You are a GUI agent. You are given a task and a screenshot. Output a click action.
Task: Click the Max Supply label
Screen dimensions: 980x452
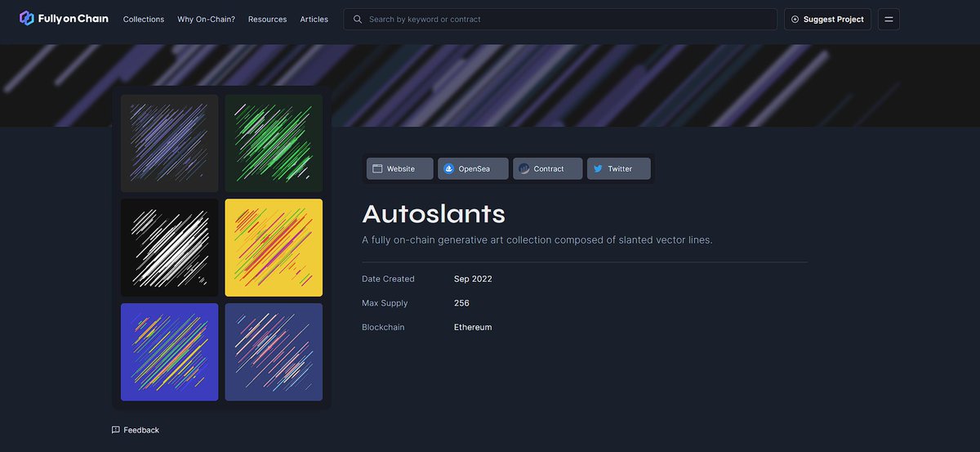pyautogui.click(x=385, y=303)
